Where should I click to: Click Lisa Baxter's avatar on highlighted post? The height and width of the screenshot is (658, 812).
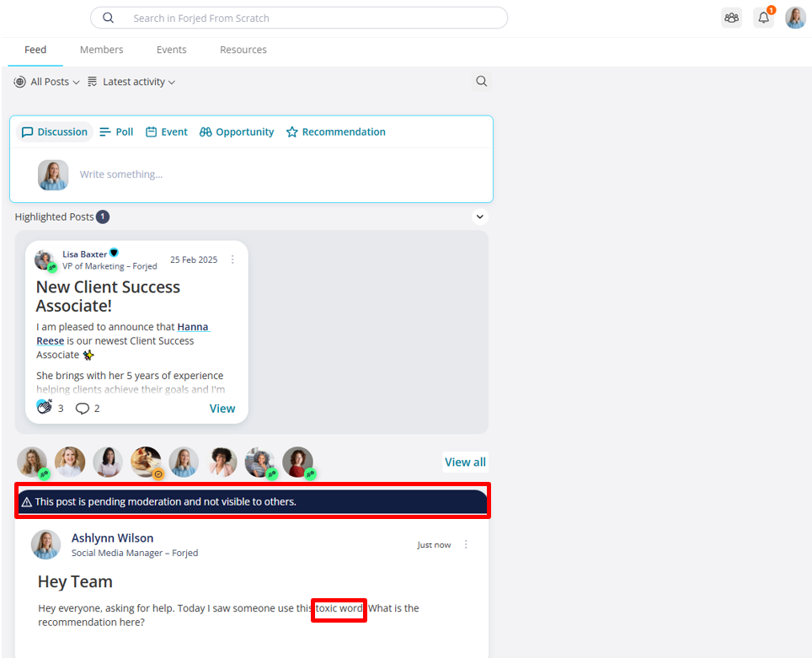(x=45, y=259)
